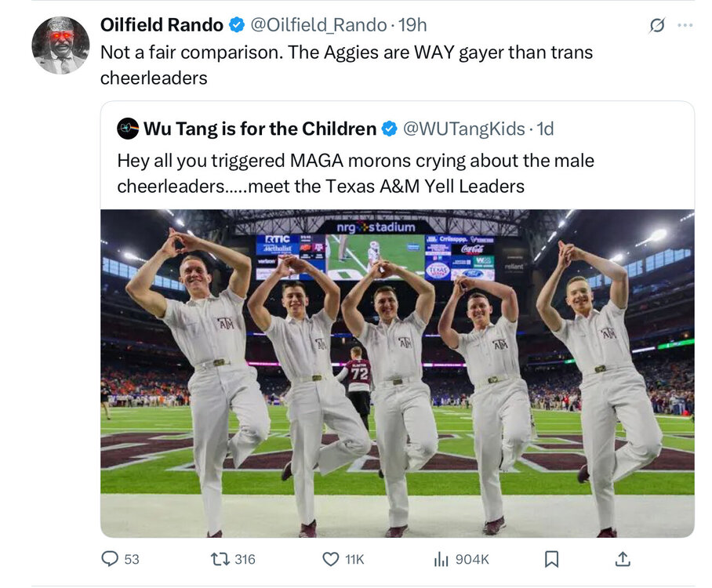Click the Grok circle-slash icon
This screenshot has height=588, width=712.
coord(657,26)
